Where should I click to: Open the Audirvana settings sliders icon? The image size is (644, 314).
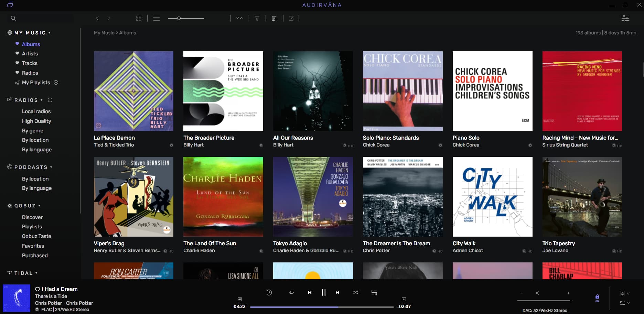point(625,18)
